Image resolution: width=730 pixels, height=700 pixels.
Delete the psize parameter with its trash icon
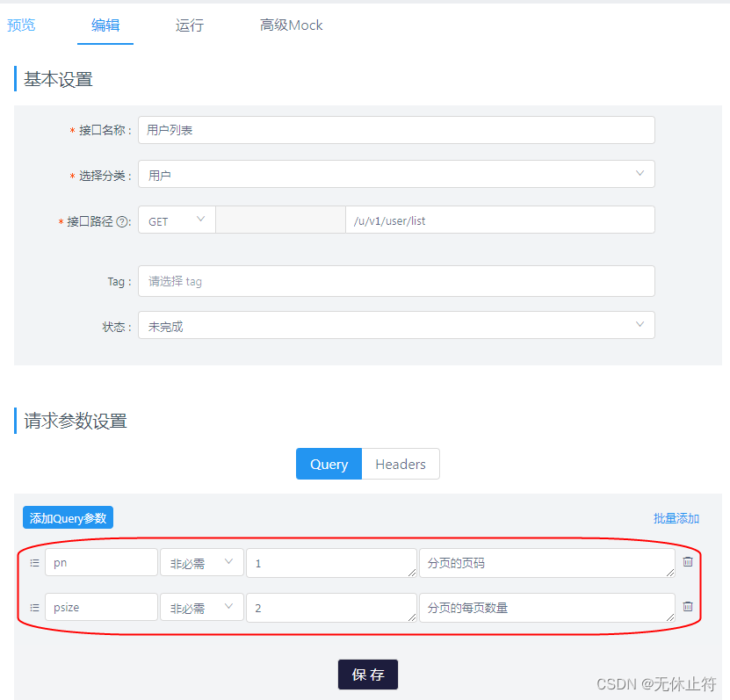coord(688,607)
